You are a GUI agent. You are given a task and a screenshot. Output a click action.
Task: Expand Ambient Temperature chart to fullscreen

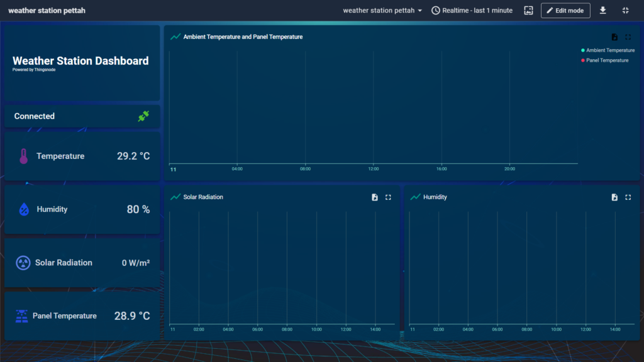pos(628,37)
